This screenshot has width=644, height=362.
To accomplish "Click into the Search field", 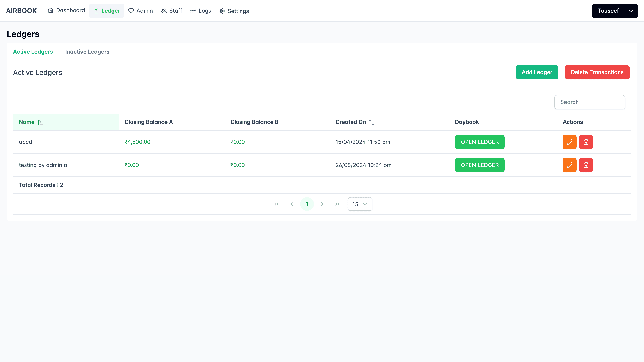I will (x=590, y=102).
